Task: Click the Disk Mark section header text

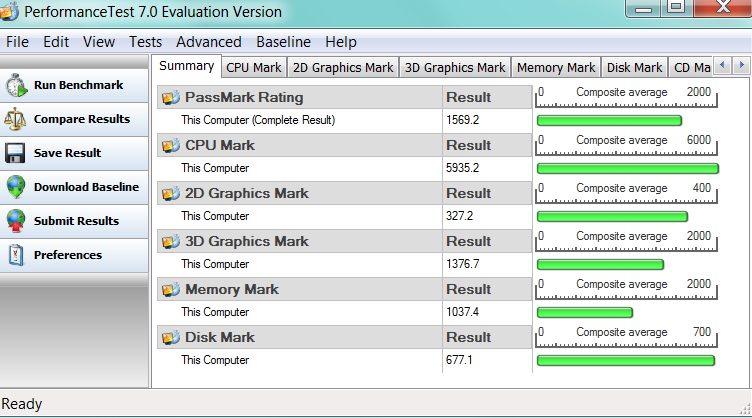Action: (220, 337)
